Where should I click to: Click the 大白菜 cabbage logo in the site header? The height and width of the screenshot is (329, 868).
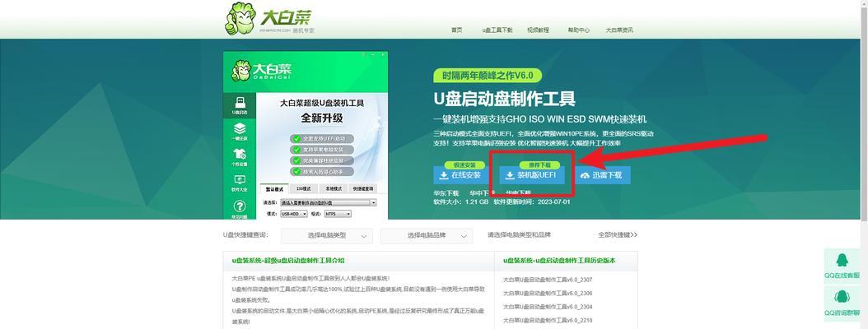pos(270,18)
